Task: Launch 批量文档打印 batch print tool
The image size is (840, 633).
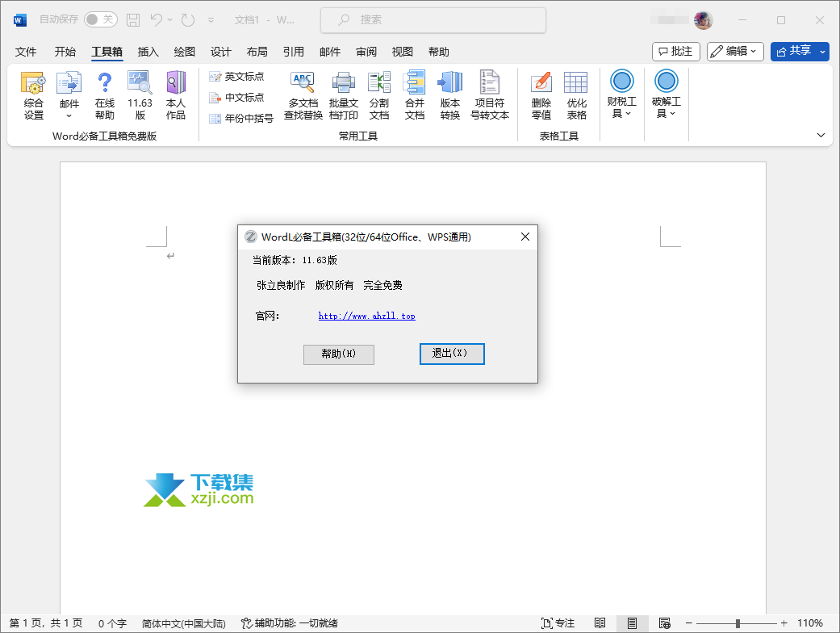Action: (344, 95)
